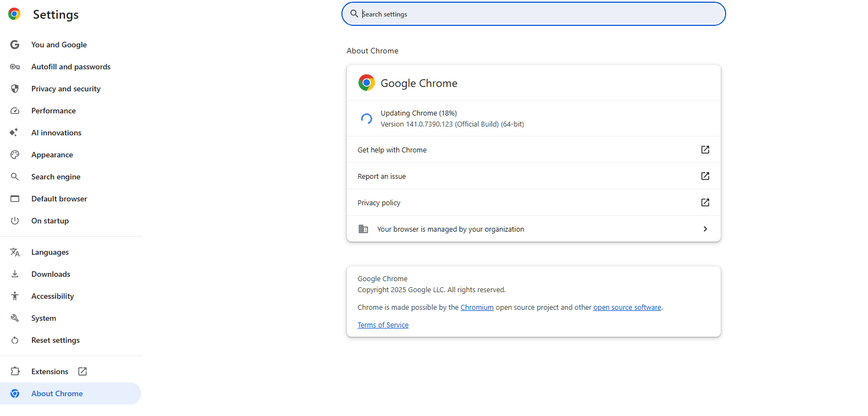Click the person icon for Accessibility
The image size is (868, 416).
[15, 296]
